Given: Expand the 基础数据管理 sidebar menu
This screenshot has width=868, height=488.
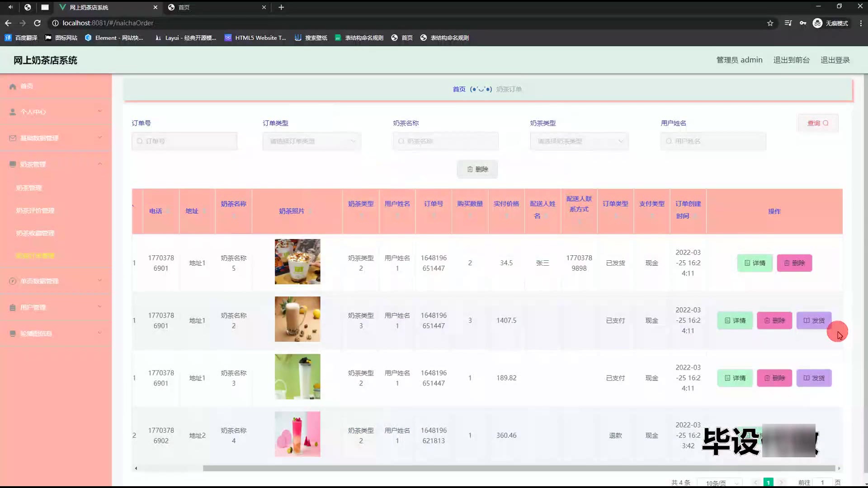Looking at the screenshot, I should click(56, 138).
